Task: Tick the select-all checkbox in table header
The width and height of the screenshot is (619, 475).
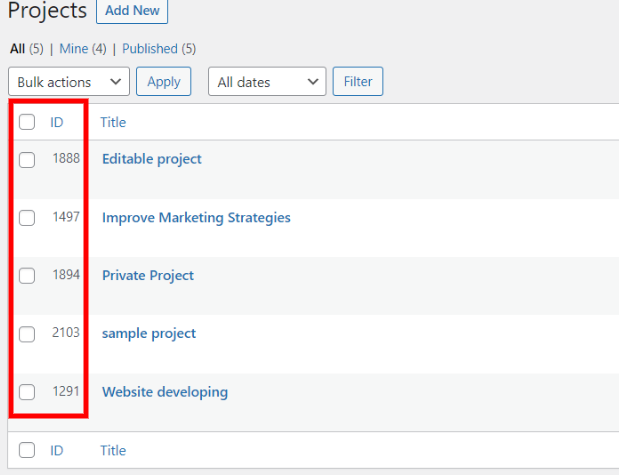Action: (x=27, y=123)
